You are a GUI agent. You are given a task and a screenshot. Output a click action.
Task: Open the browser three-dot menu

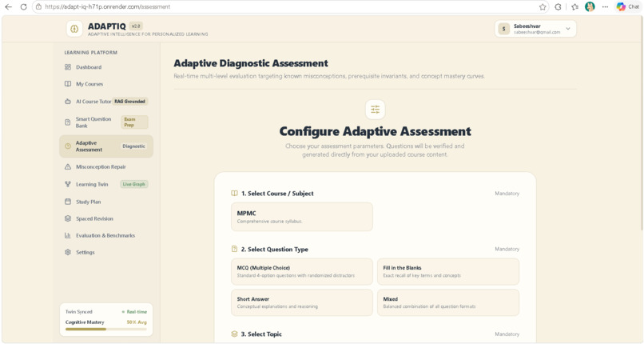coord(605,6)
